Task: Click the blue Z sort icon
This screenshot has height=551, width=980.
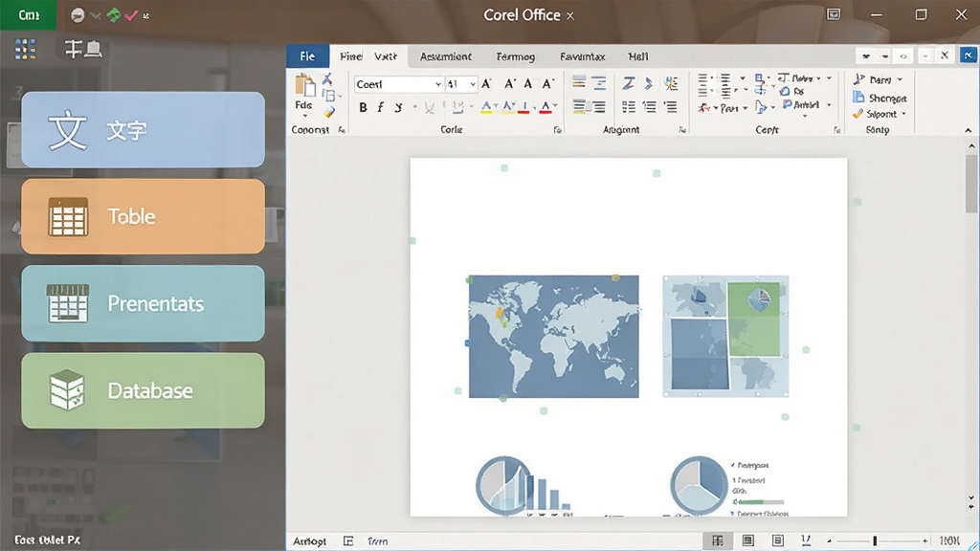Action: tap(628, 83)
